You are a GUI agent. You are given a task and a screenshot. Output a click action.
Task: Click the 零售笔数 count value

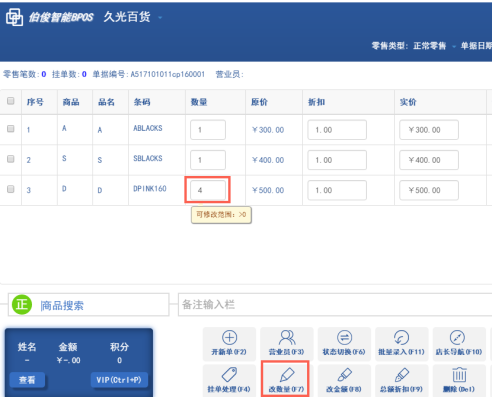[x=44, y=74]
